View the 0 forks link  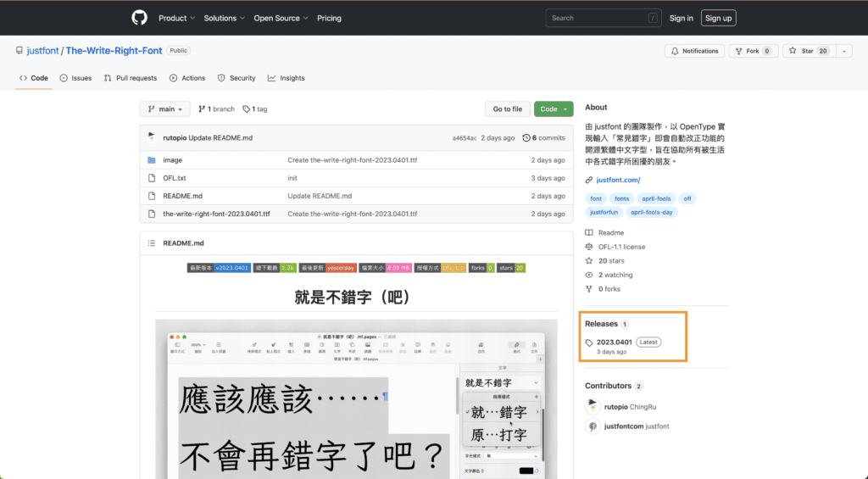pyautogui.click(x=603, y=289)
